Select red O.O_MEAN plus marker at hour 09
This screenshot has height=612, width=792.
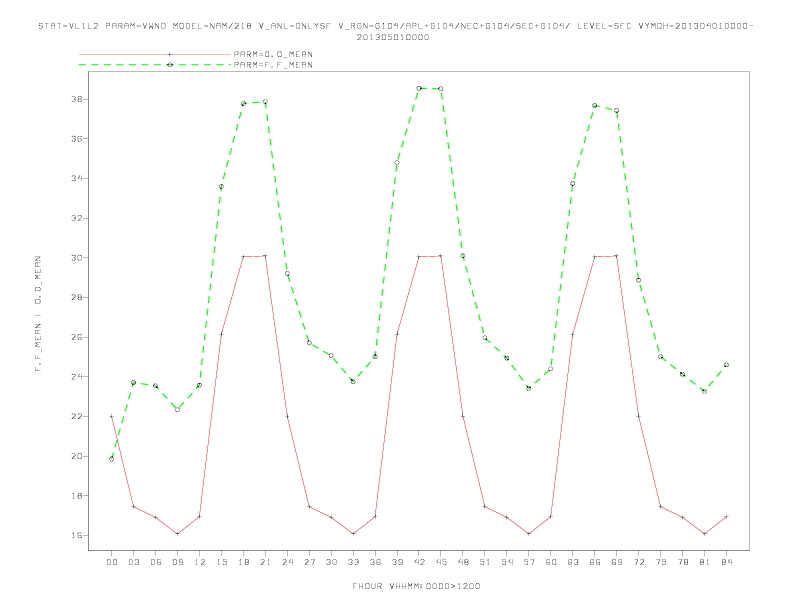coord(177,534)
